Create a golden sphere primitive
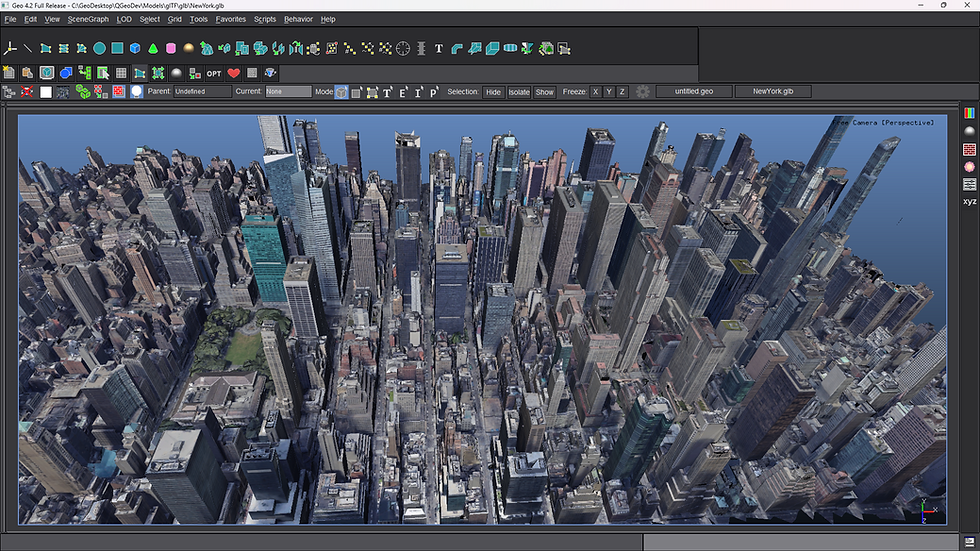The image size is (980, 551). pyautogui.click(x=189, y=48)
